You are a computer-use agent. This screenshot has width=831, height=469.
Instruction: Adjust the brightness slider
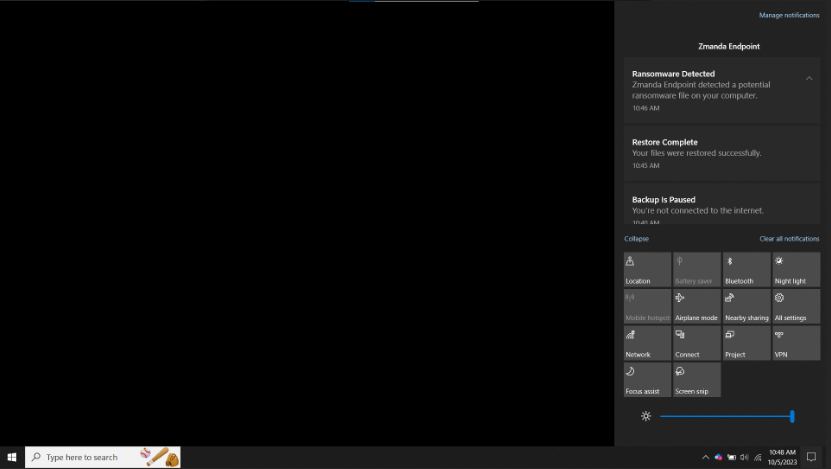tap(727, 417)
